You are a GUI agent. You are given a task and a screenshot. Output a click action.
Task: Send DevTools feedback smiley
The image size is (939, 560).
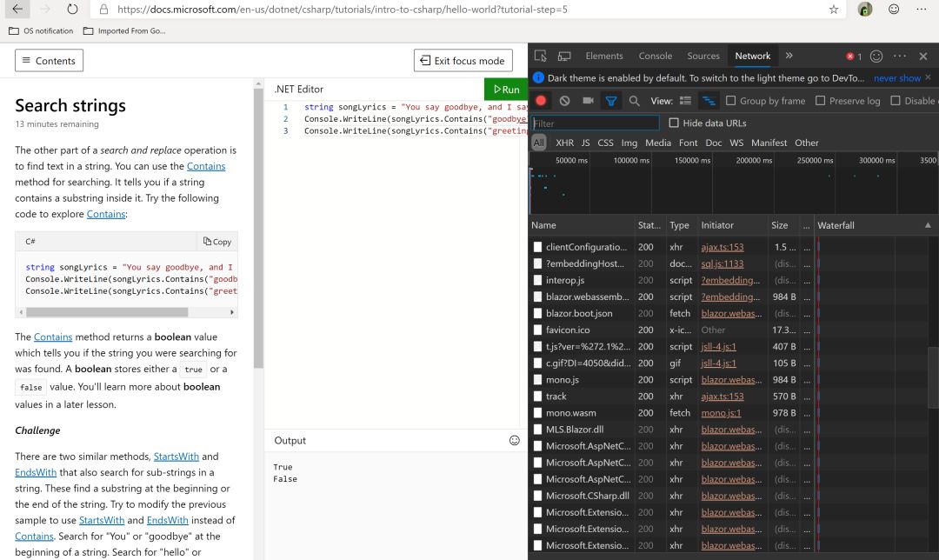tap(876, 56)
